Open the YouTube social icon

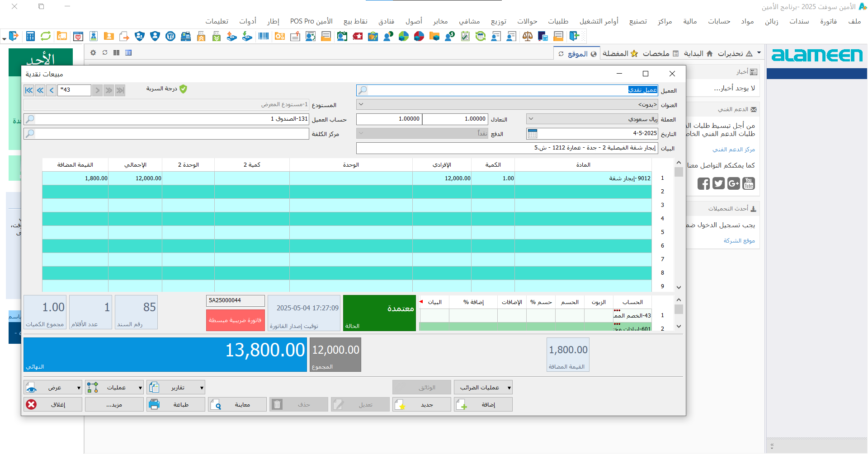(749, 183)
